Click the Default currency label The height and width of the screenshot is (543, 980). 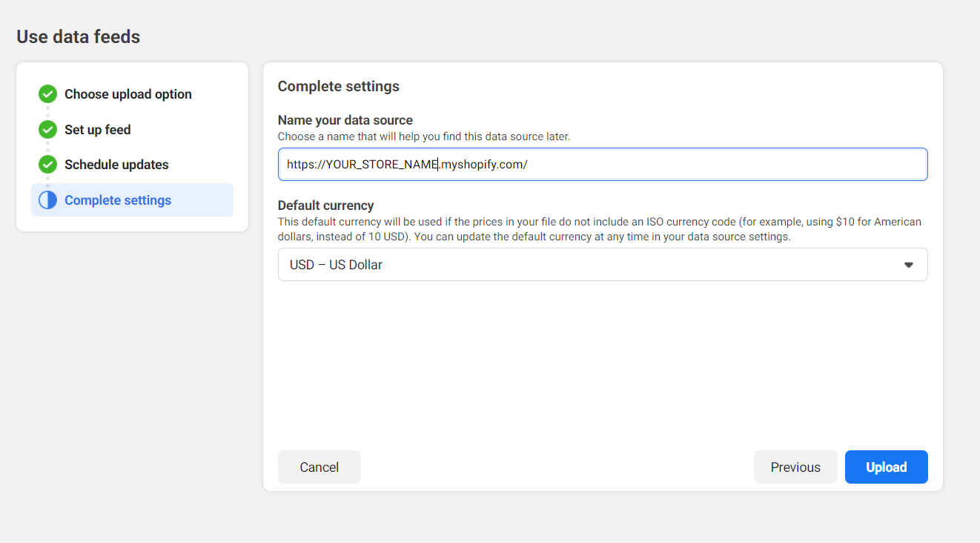click(x=325, y=205)
